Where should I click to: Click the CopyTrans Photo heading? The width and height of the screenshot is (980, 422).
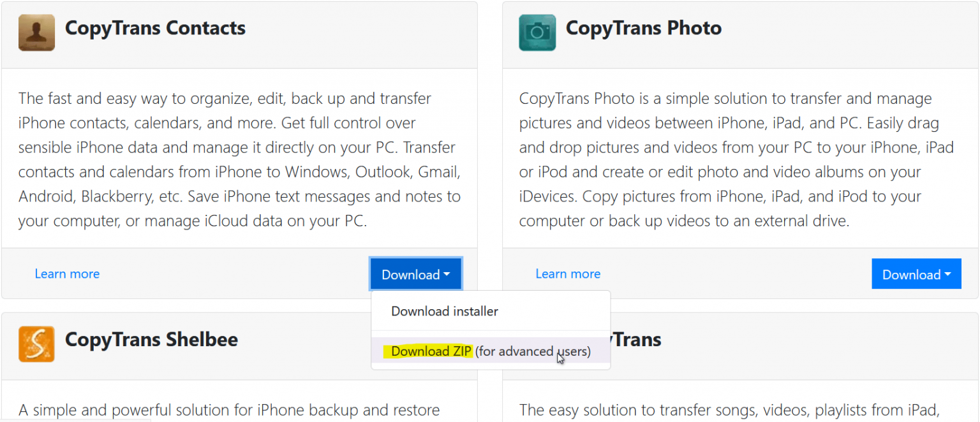tap(643, 28)
